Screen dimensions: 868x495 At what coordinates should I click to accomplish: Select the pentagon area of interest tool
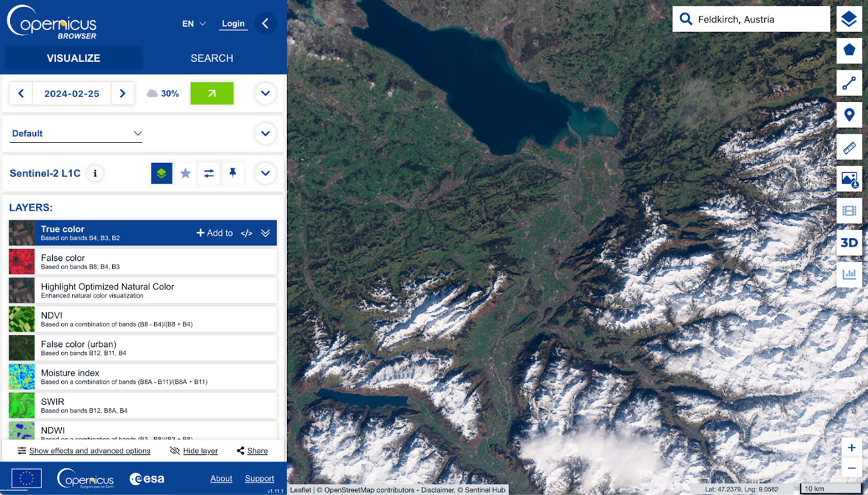tap(849, 50)
